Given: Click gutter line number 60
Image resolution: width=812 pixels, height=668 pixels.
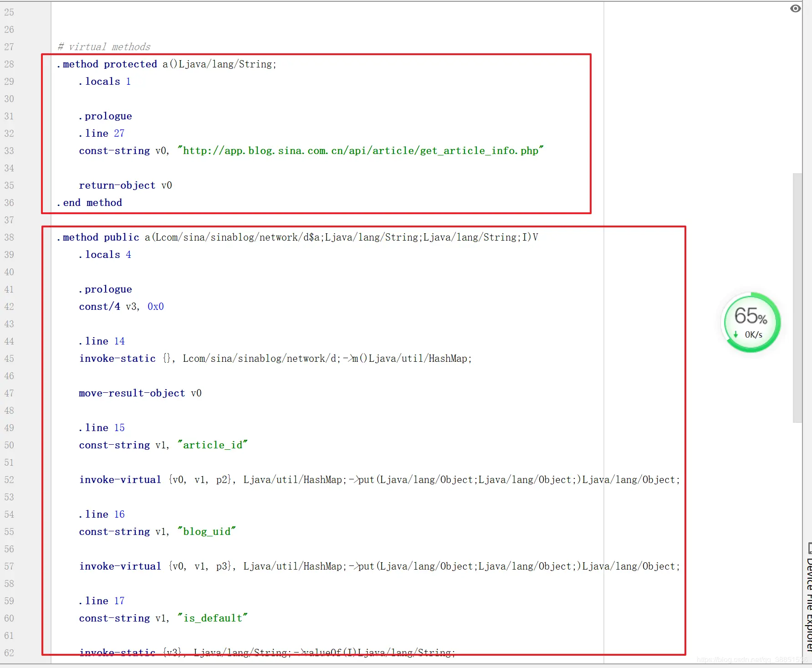Looking at the screenshot, I should 9,618.
